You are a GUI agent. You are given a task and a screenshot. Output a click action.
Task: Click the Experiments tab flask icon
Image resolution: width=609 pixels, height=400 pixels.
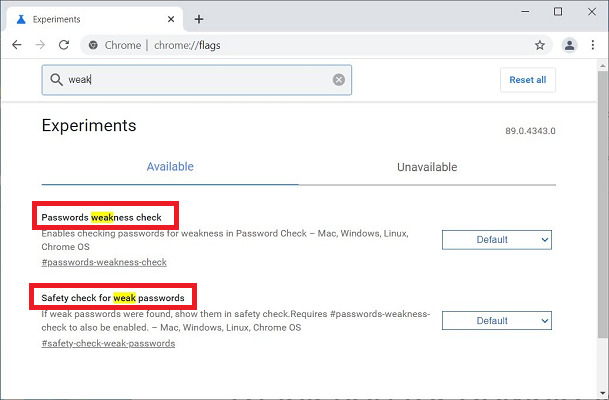pos(21,19)
